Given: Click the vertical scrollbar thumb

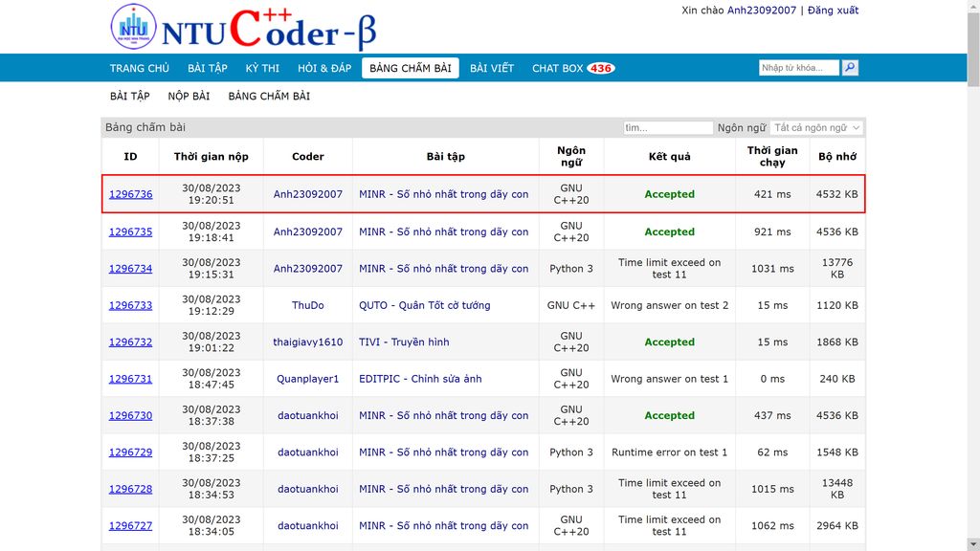Looking at the screenshot, I should [973, 49].
